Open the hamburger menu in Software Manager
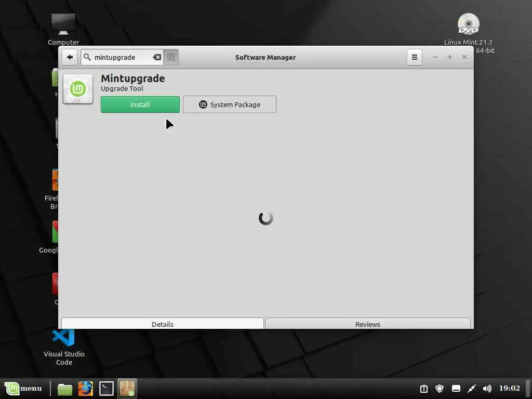This screenshot has width=532, height=399. [x=414, y=57]
